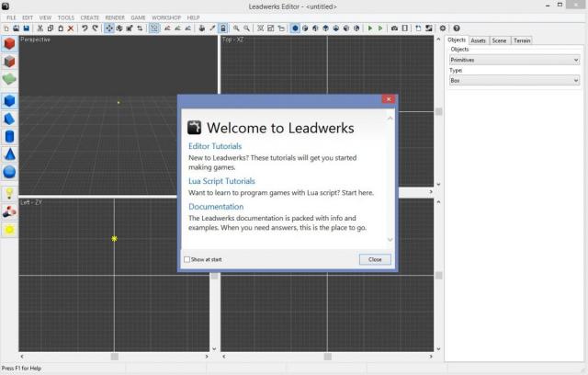Switch to the Assets tab

pos(479,40)
